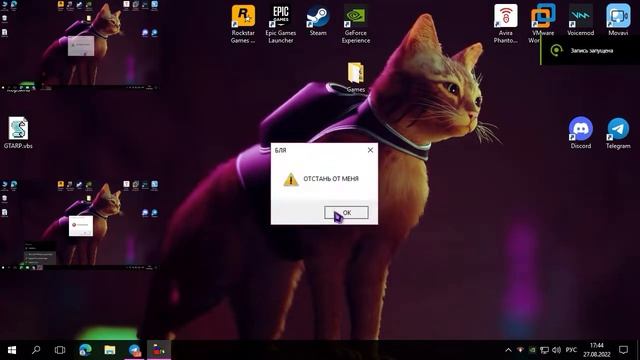
Task: Close the БЛЯ message dialog
Action: coord(370,150)
